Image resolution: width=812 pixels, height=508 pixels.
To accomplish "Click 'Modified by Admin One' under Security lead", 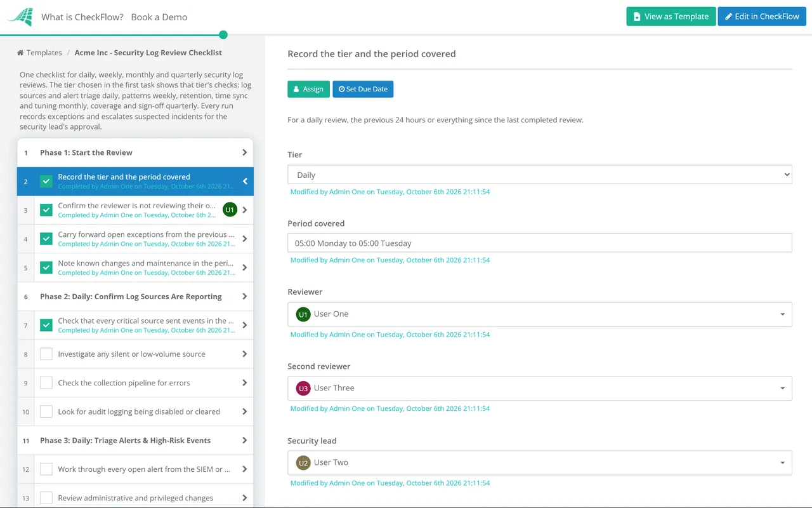I will (x=390, y=483).
